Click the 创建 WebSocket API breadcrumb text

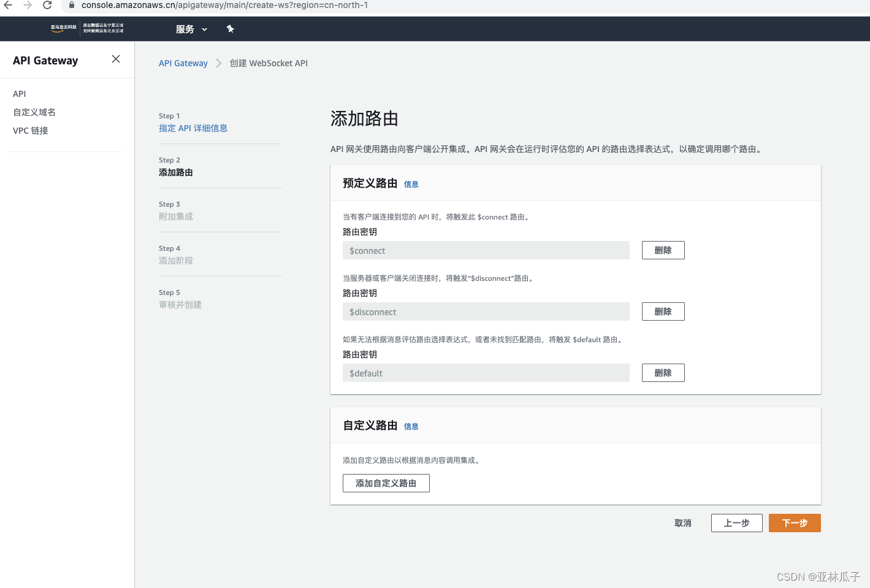pyautogui.click(x=269, y=63)
